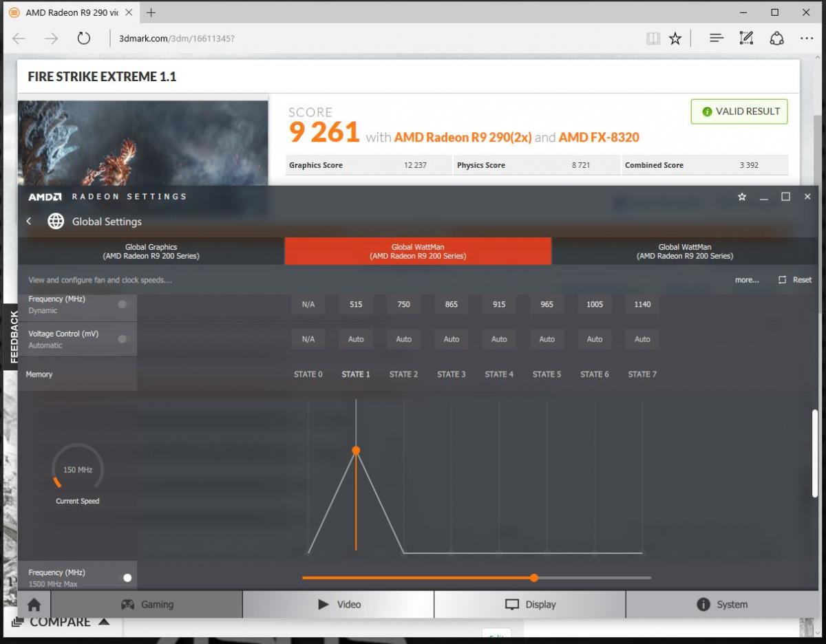
Task: Open the Gaming section
Action: (x=147, y=605)
